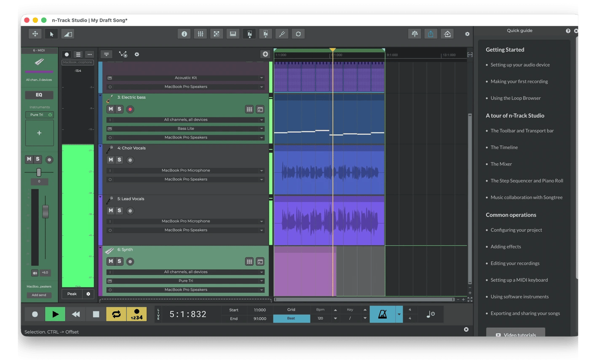Viewport: 602px width, 364px height.
Task: Open the piano keyboard icon in toolbar
Action: click(233, 34)
